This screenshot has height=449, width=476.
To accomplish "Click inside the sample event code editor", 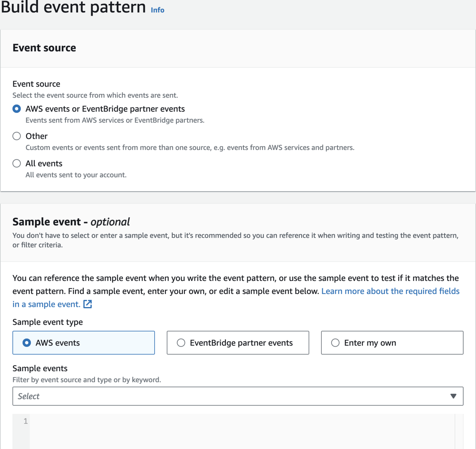I will tap(242, 431).
